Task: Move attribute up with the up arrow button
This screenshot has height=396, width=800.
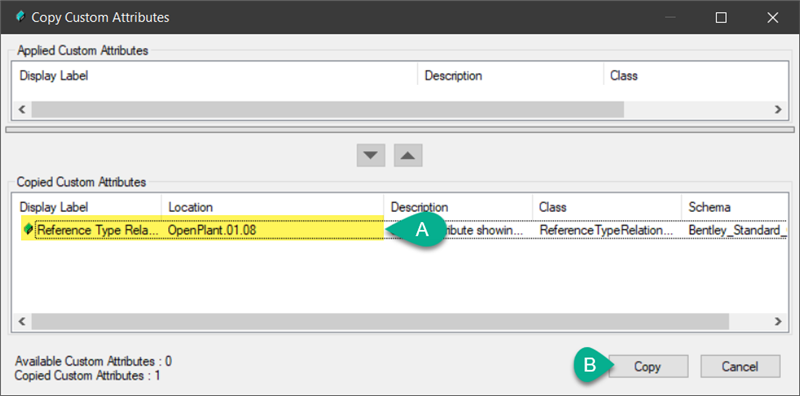Action: (x=408, y=155)
